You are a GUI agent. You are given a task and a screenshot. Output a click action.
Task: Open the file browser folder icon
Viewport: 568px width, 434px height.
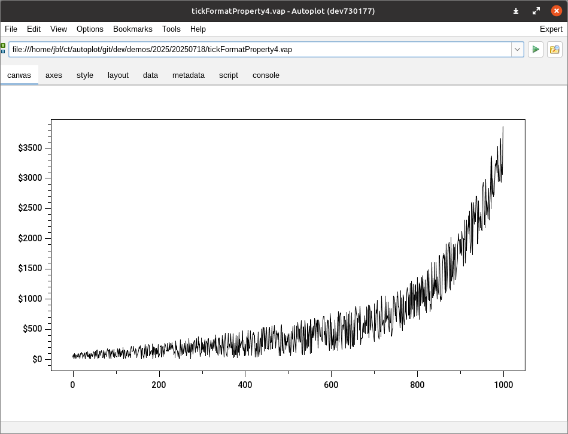555,49
